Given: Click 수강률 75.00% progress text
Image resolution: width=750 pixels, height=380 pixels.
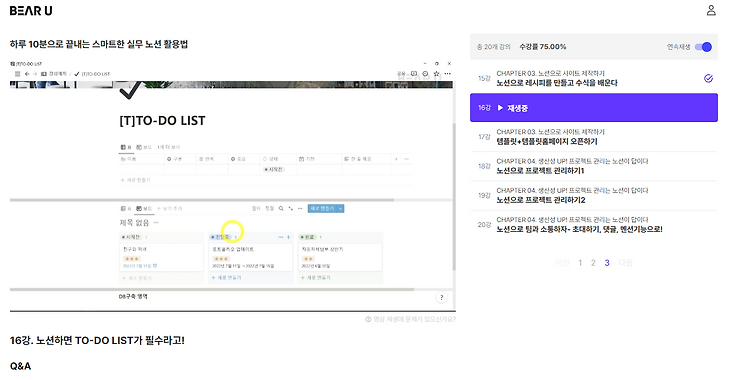Looking at the screenshot, I should pyautogui.click(x=543, y=47).
